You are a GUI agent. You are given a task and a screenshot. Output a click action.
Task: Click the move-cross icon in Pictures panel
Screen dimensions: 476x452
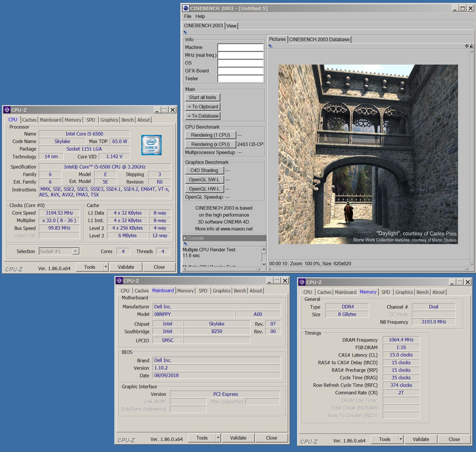pyautogui.click(x=467, y=46)
